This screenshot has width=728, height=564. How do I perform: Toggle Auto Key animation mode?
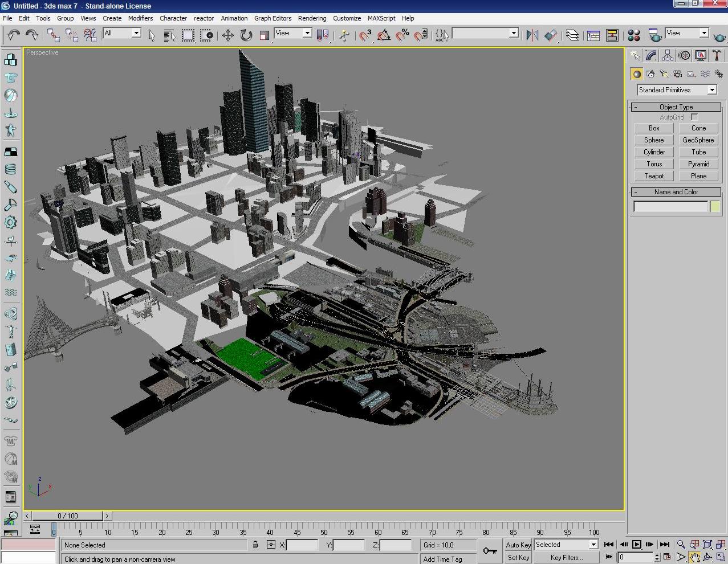[518, 545]
